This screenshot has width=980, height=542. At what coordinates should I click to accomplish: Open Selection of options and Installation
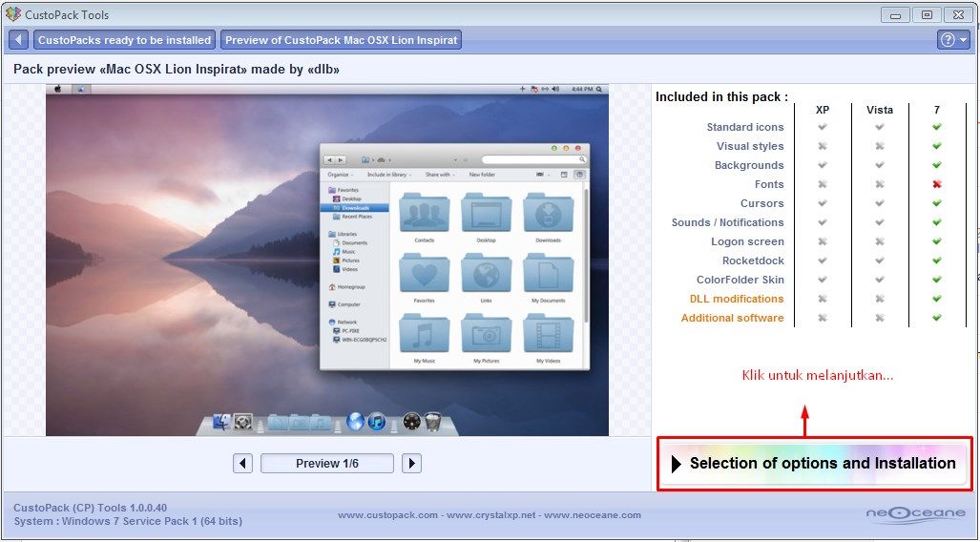pyautogui.click(x=814, y=463)
